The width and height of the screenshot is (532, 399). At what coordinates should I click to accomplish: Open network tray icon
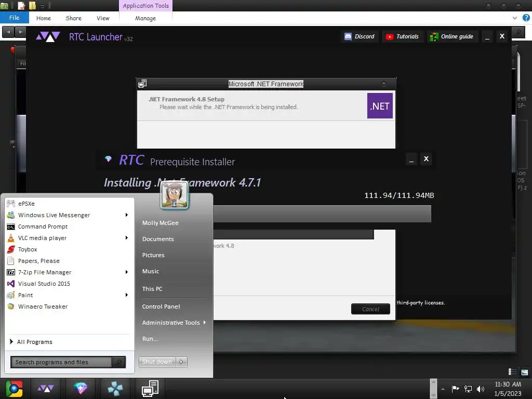(468, 389)
